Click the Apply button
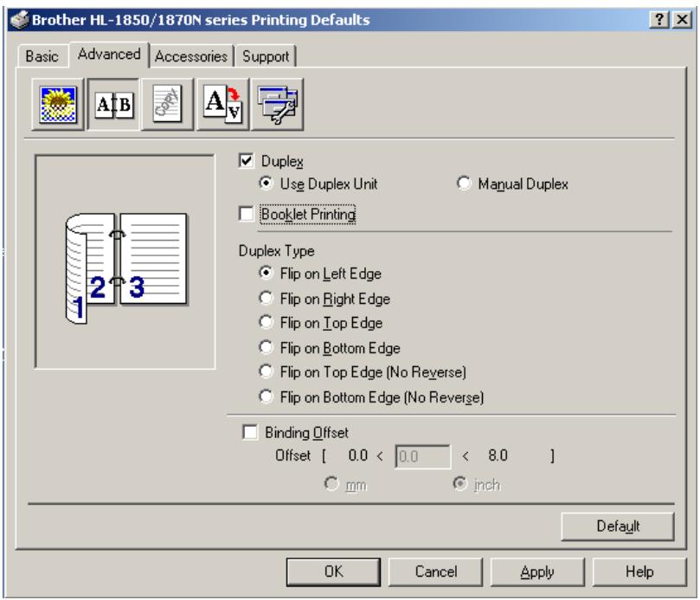The width and height of the screenshot is (700, 600). coord(537,571)
